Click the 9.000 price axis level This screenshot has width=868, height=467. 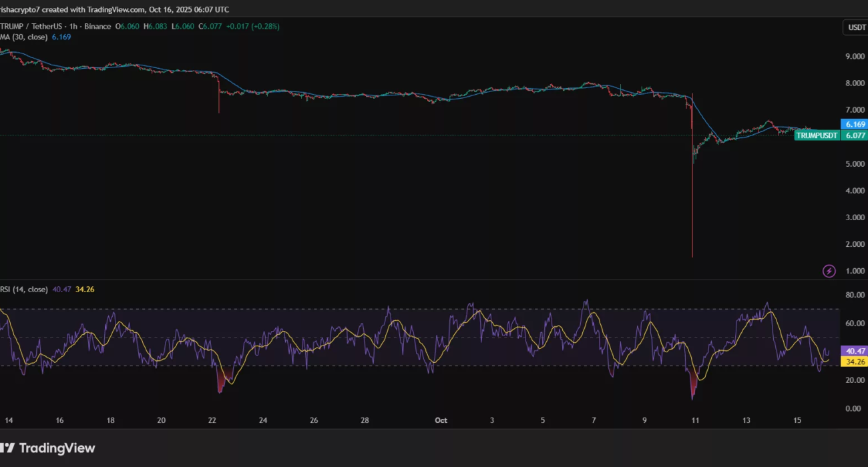point(855,57)
